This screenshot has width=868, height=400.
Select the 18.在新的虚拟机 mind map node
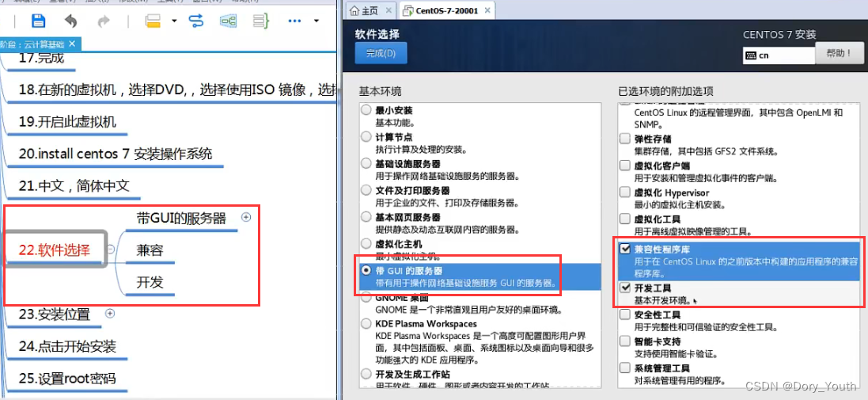click(x=177, y=90)
